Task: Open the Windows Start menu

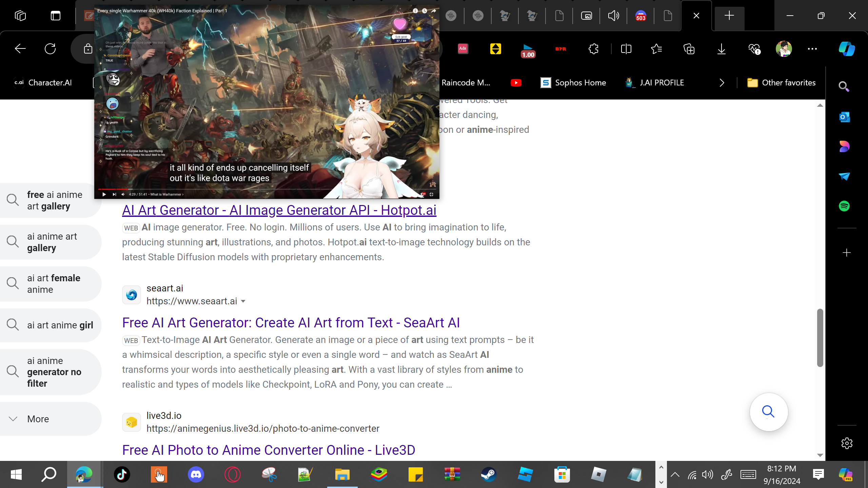Action: (x=16, y=474)
